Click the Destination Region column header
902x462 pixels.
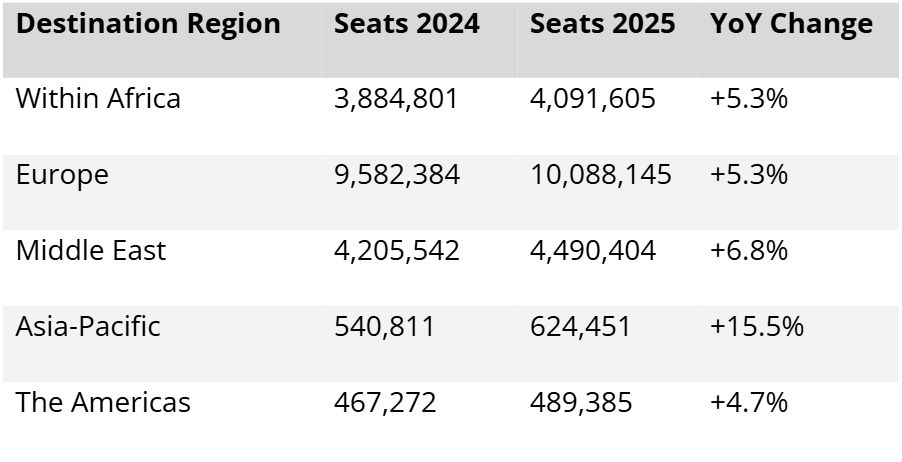pyautogui.click(x=148, y=24)
